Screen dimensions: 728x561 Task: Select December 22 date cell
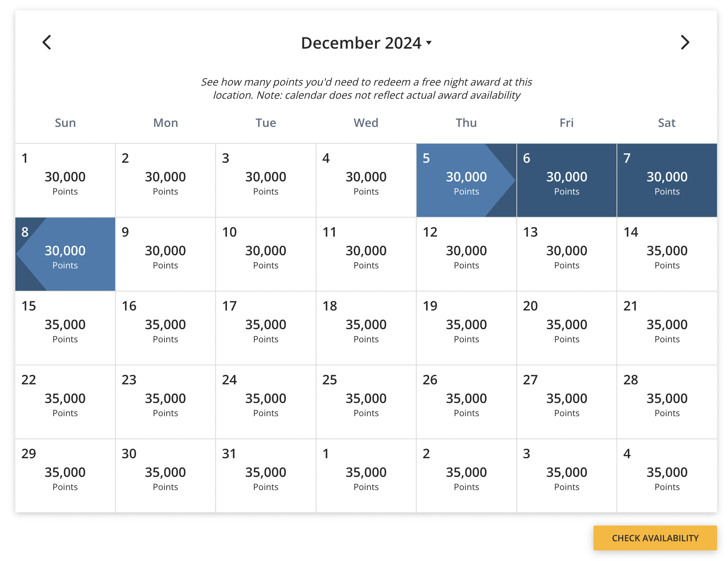pyautogui.click(x=65, y=402)
